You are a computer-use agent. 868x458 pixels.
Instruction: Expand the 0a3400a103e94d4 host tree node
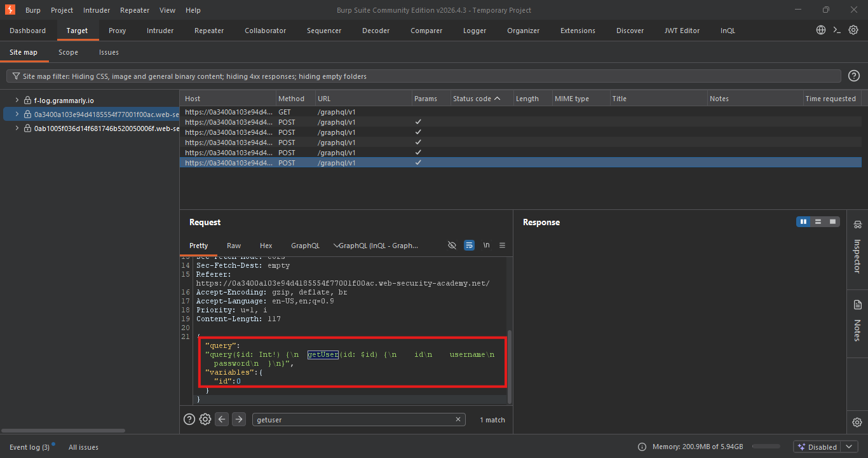[18, 114]
